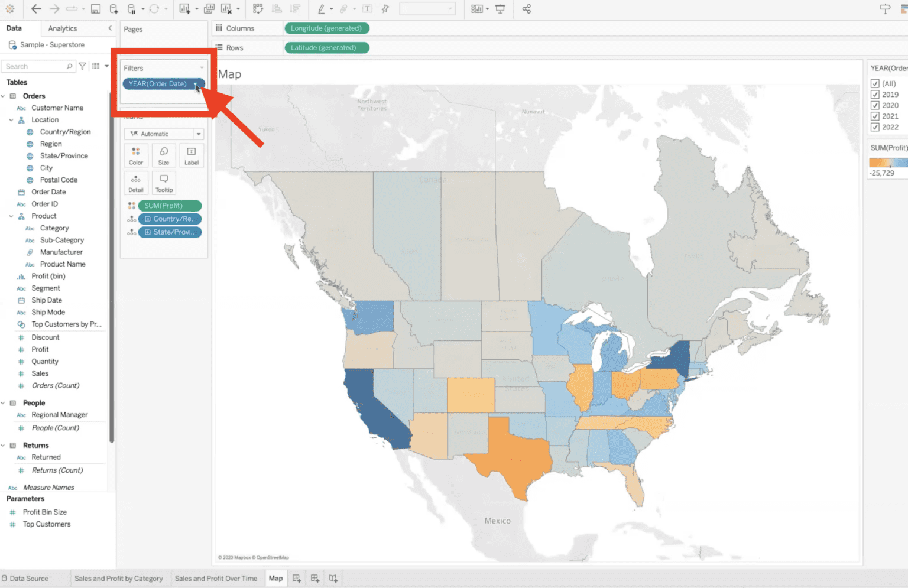The image size is (908, 588).
Task: Open the Label shelf on the Marks card
Action: (191, 155)
